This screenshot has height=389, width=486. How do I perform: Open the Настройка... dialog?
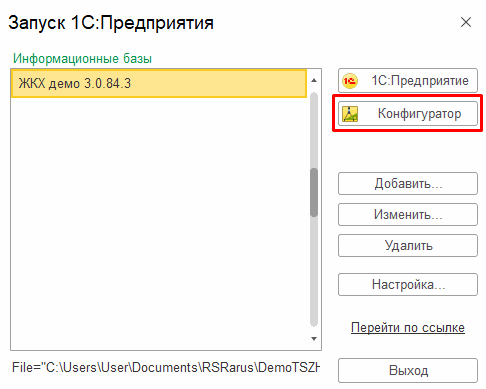point(408,284)
